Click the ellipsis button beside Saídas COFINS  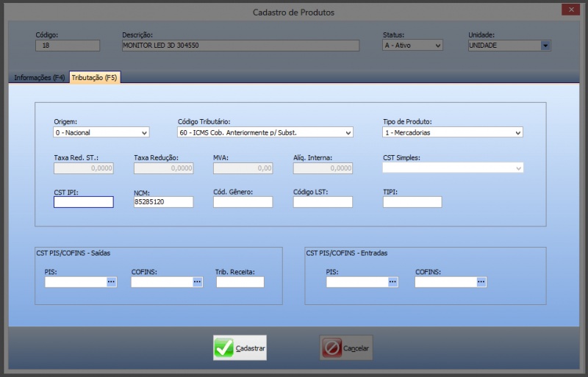coord(197,281)
